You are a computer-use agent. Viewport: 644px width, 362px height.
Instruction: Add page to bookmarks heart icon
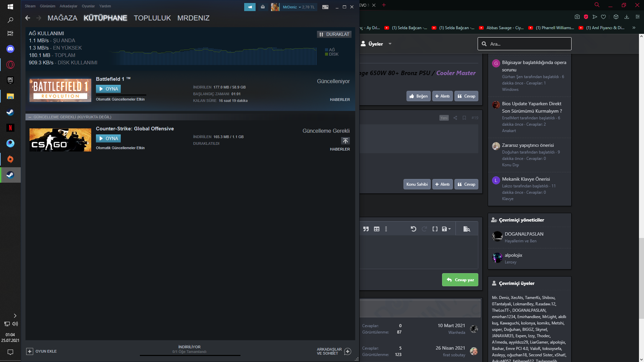603,17
